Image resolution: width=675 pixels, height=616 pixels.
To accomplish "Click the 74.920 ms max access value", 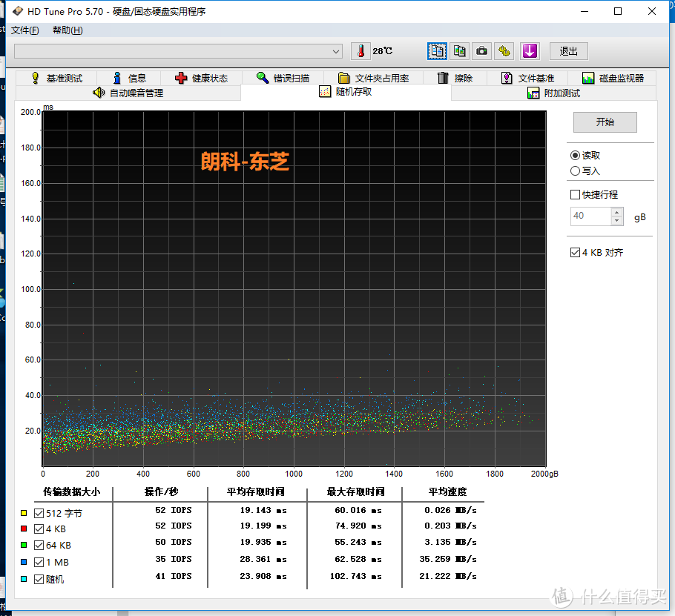I will click(358, 526).
